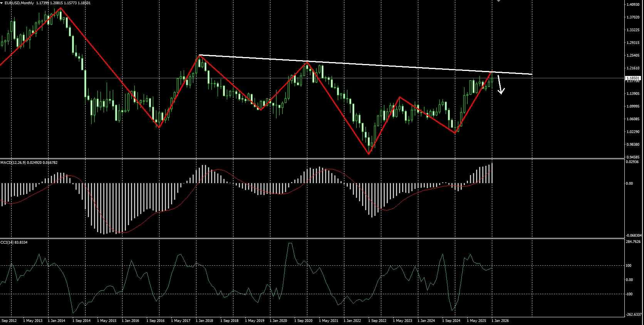This screenshot has height=325, width=644.
Task: Click the 1 Jan 2022 date label
Action: pos(352,320)
